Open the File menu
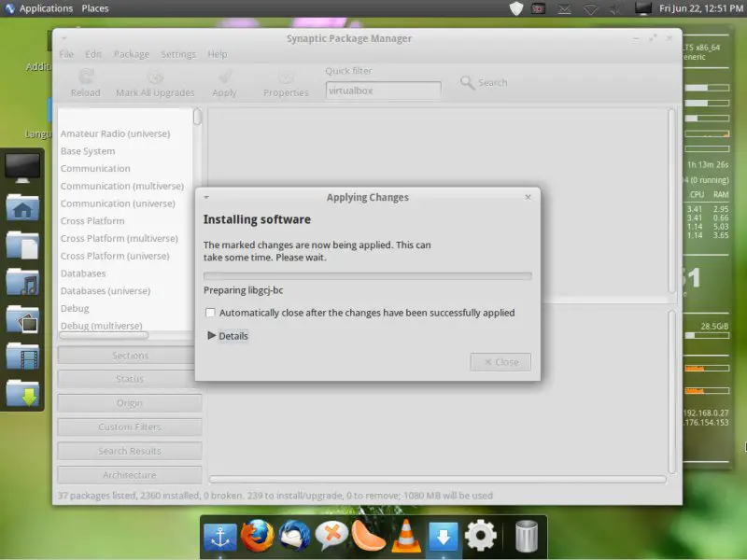The image size is (747, 560). click(x=66, y=54)
